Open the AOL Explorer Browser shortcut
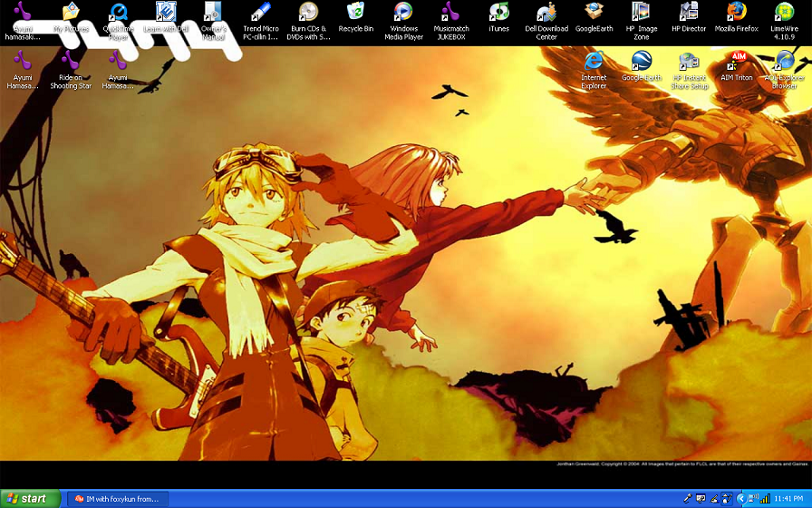This screenshot has width=812, height=508. (x=785, y=71)
